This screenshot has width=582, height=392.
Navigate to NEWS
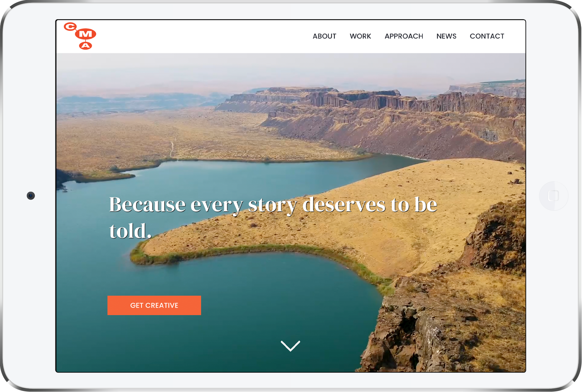pos(446,36)
